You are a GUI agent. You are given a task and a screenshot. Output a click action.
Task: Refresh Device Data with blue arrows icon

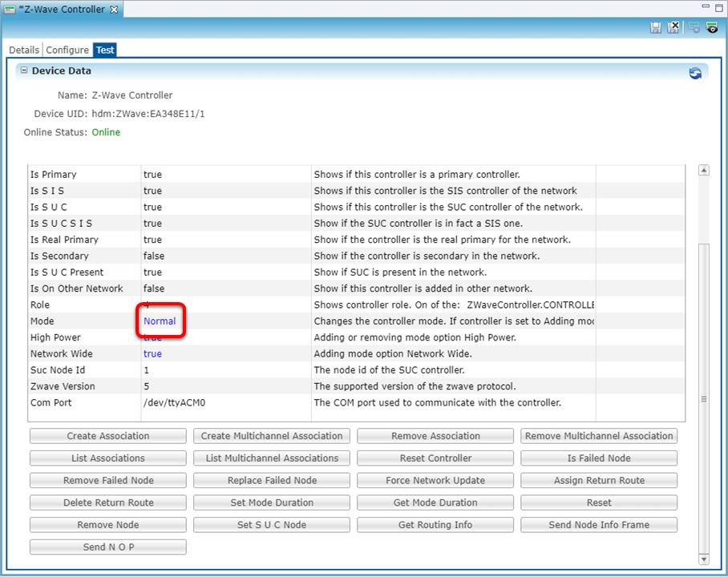(695, 74)
